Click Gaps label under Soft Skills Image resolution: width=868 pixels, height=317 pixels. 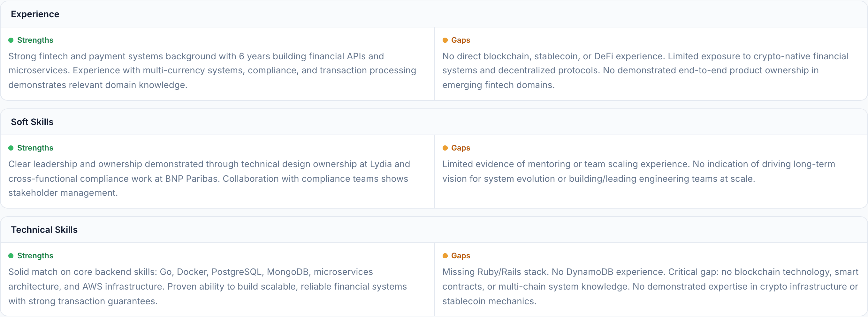point(460,148)
